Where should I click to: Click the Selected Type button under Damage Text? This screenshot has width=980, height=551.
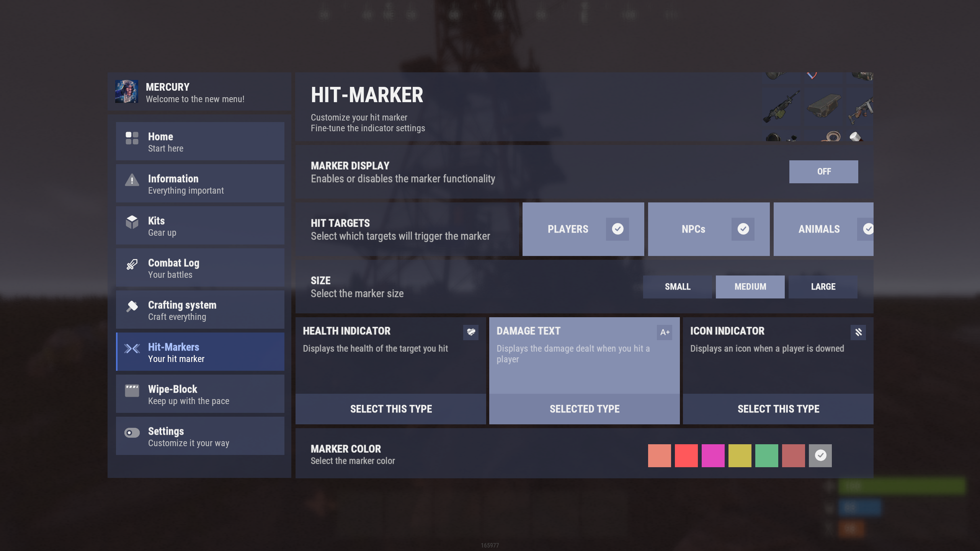coord(585,409)
